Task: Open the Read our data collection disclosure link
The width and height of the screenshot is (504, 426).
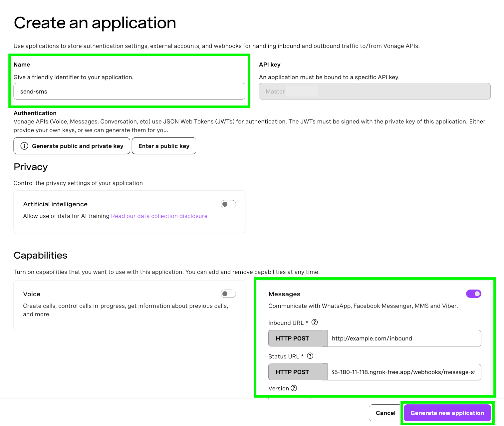Action: (x=159, y=216)
